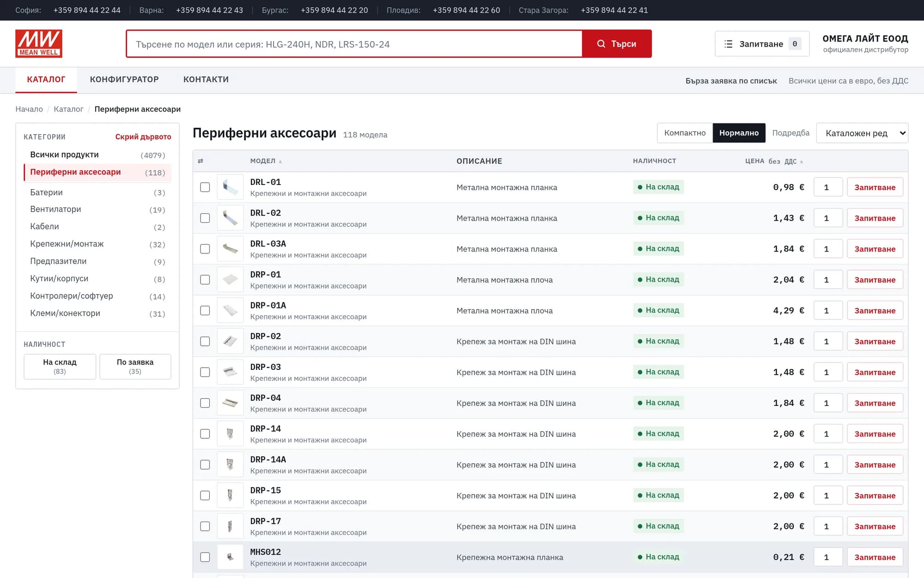This screenshot has width=924, height=578.
Task: Check the DRL-03A row checkbox
Action: (x=205, y=249)
